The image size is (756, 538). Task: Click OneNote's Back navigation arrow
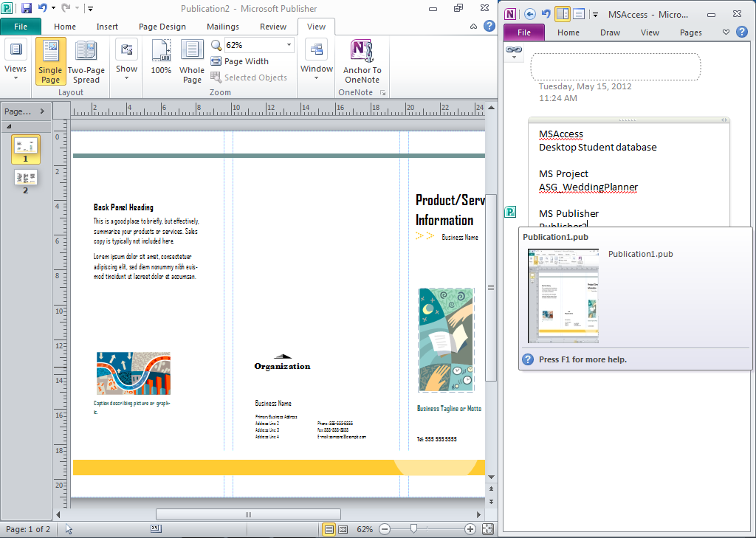pyautogui.click(x=529, y=13)
